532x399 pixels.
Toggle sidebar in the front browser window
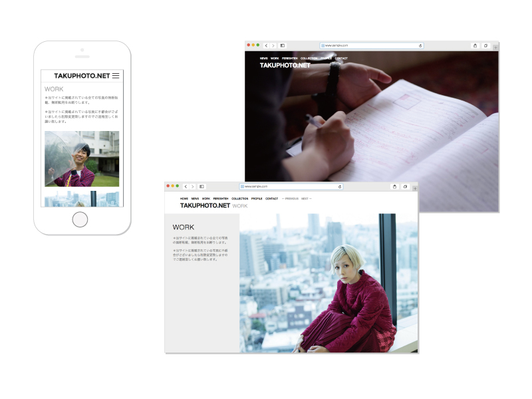coord(202,186)
